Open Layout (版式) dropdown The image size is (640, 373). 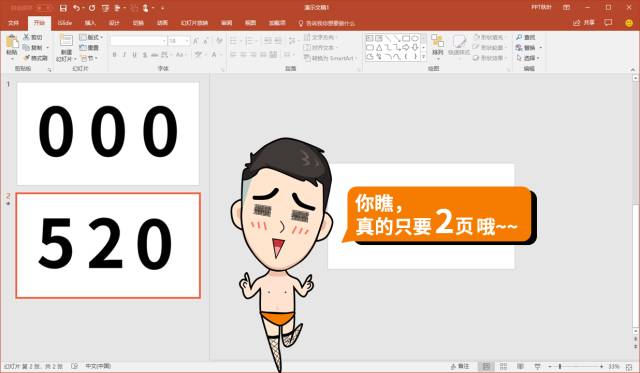[x=91, y=37]
